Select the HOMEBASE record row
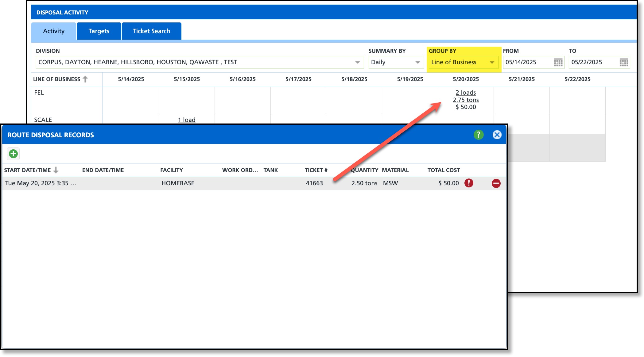Screen dimensions: 644x357 click(178, 183)
